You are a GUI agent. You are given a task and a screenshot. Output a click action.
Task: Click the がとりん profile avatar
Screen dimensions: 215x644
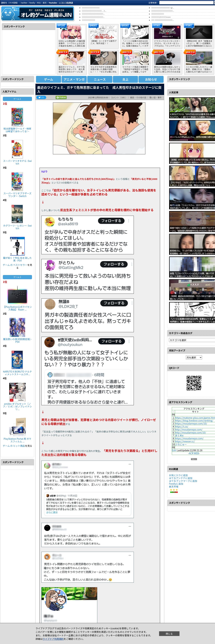[50, 265]
